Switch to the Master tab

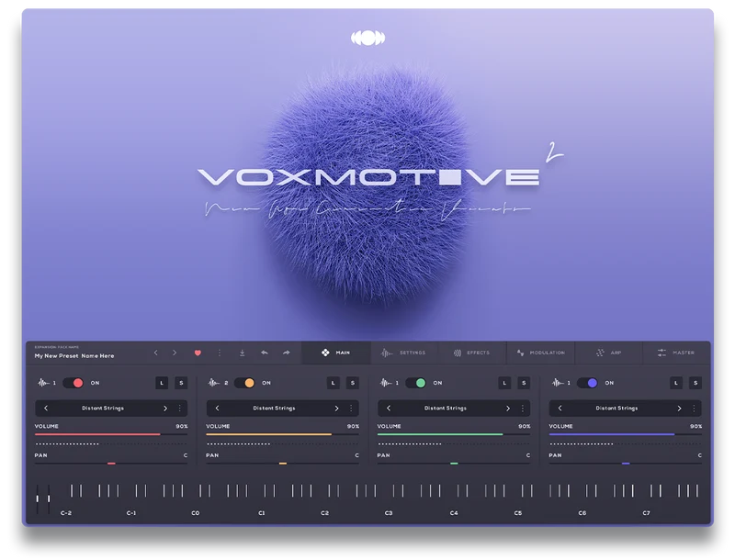click(x=676, y=353)
